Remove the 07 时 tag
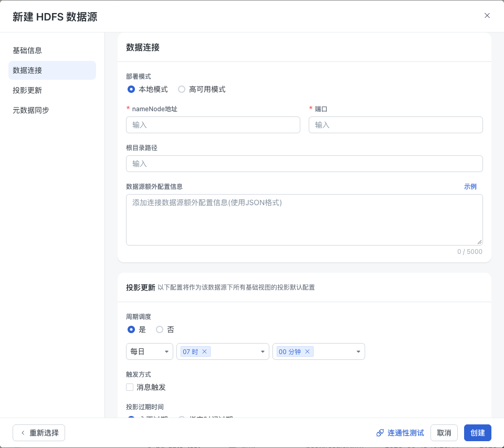This screenshot has width=504, height=448. [204, 351]
